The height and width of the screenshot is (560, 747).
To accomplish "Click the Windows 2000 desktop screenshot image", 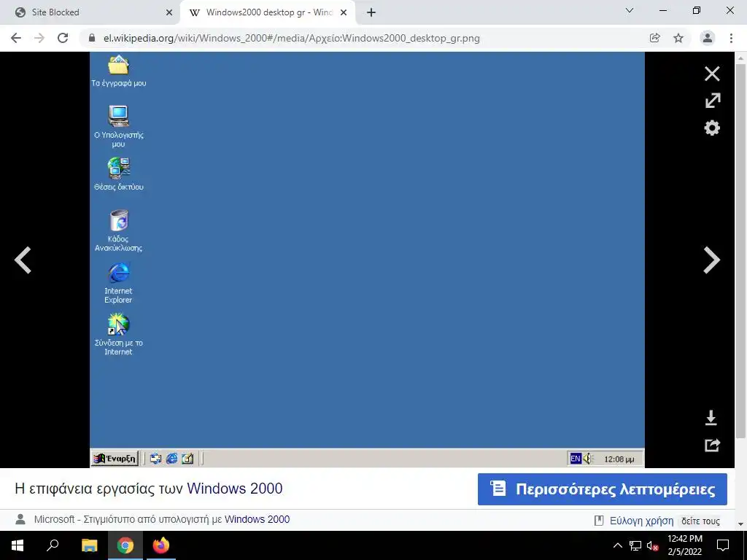I will point(367,260).
